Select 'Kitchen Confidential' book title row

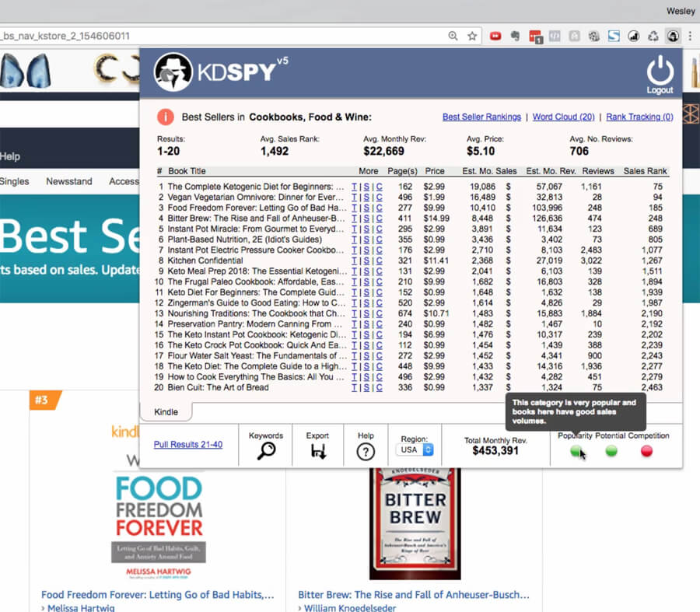click(205, 261)
